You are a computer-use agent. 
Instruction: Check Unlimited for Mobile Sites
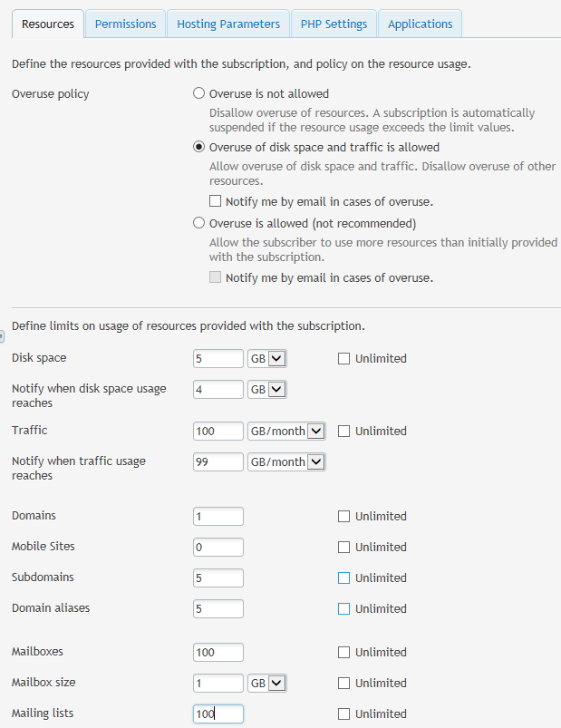[343, 547]
